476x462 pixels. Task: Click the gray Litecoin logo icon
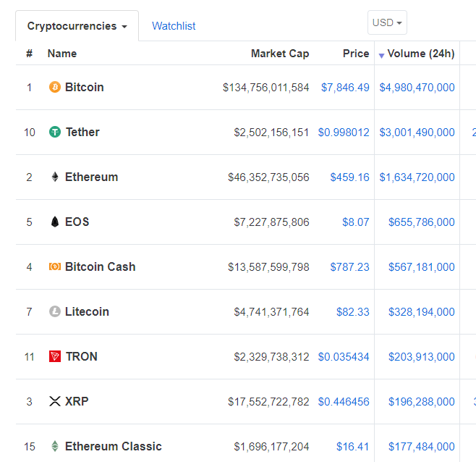[54, 311]
